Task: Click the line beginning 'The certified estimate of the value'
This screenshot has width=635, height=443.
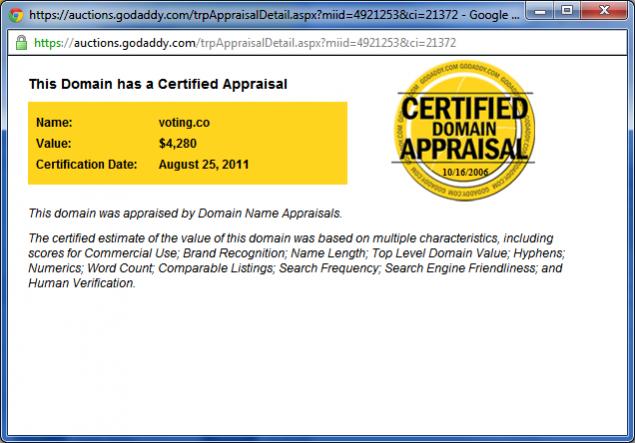Action: point(291,238)
